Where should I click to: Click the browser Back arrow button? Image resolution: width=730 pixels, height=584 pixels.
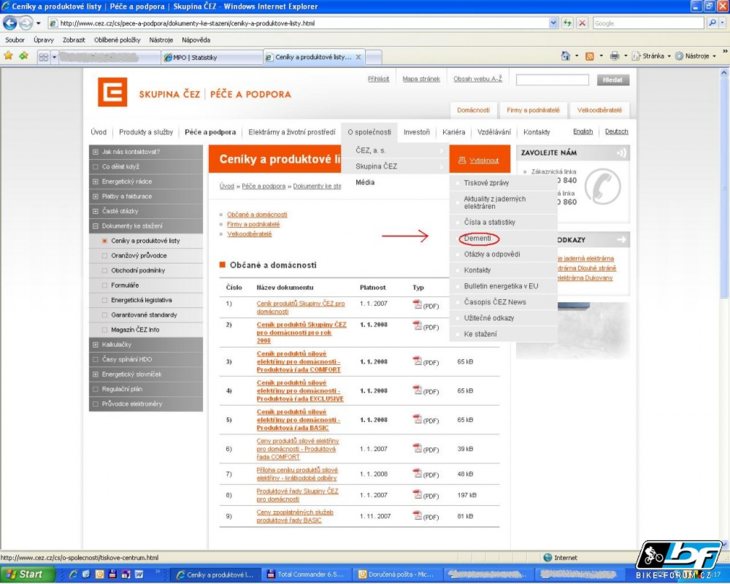tap(10, 23)
